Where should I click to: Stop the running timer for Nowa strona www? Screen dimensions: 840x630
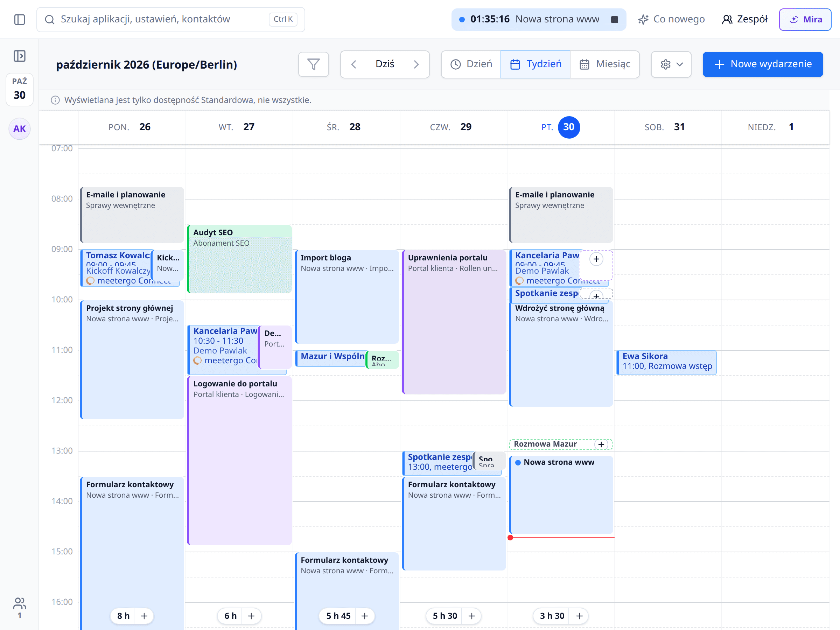click(x=615, y=19)
